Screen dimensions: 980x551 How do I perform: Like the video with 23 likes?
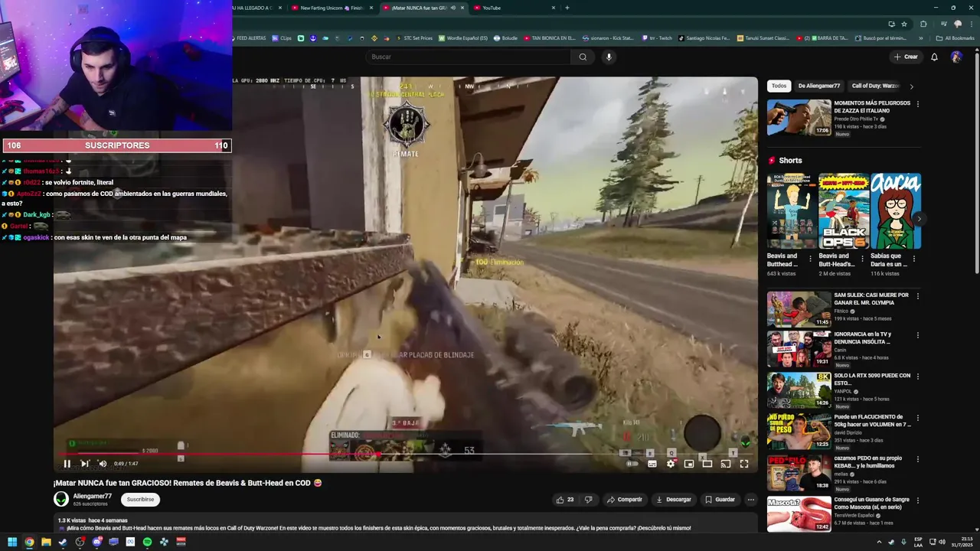click(565, 500)
